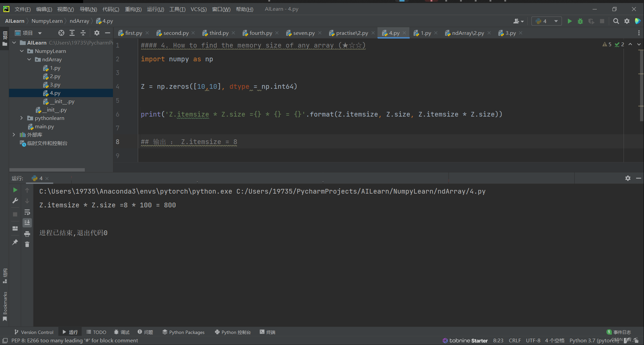Toggle soft-wrap in run console
The image size is (644, 345).
coord(27,212)
